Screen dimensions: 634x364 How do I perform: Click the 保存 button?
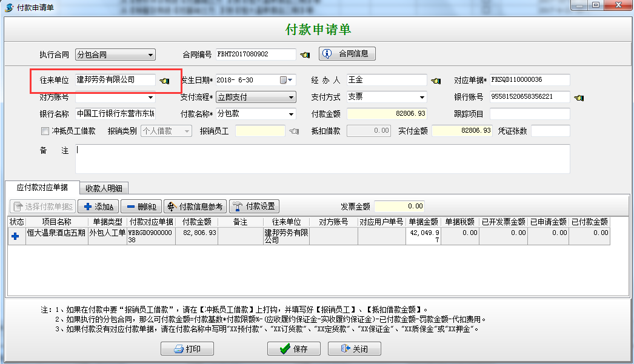tap(293, 348)
